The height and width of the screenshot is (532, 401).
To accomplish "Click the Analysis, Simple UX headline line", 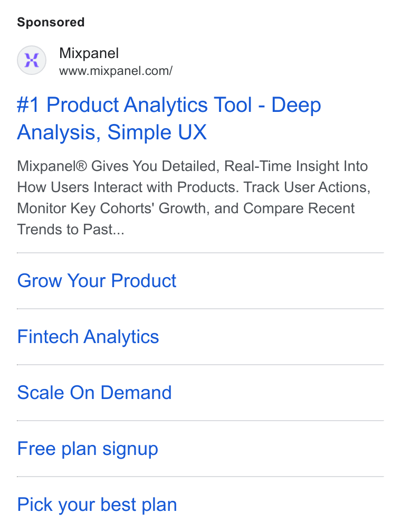I will 112,132.
